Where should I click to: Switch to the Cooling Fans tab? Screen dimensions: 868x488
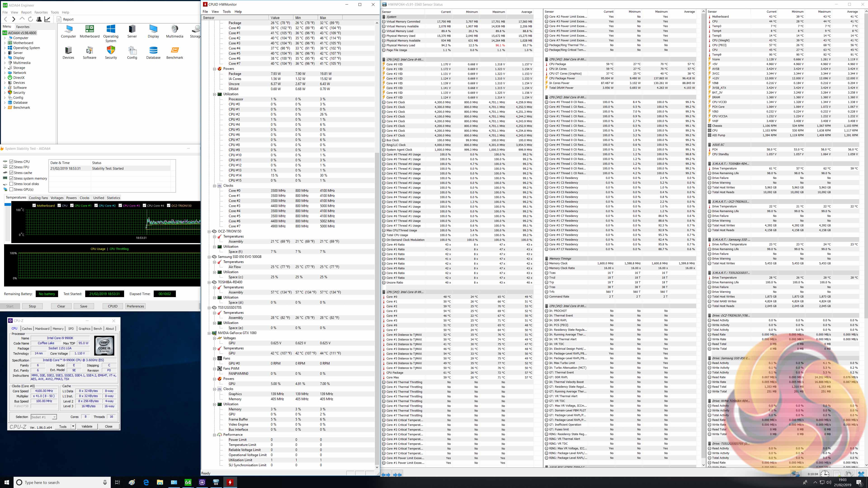click(x=38, y=198)
